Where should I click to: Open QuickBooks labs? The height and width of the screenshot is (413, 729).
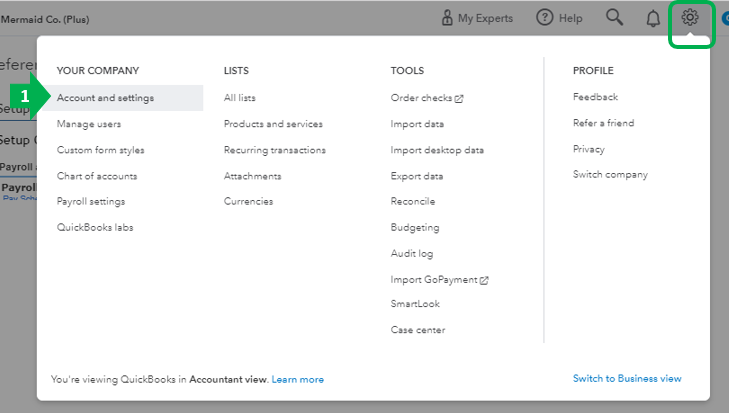(x=95, y=227)
